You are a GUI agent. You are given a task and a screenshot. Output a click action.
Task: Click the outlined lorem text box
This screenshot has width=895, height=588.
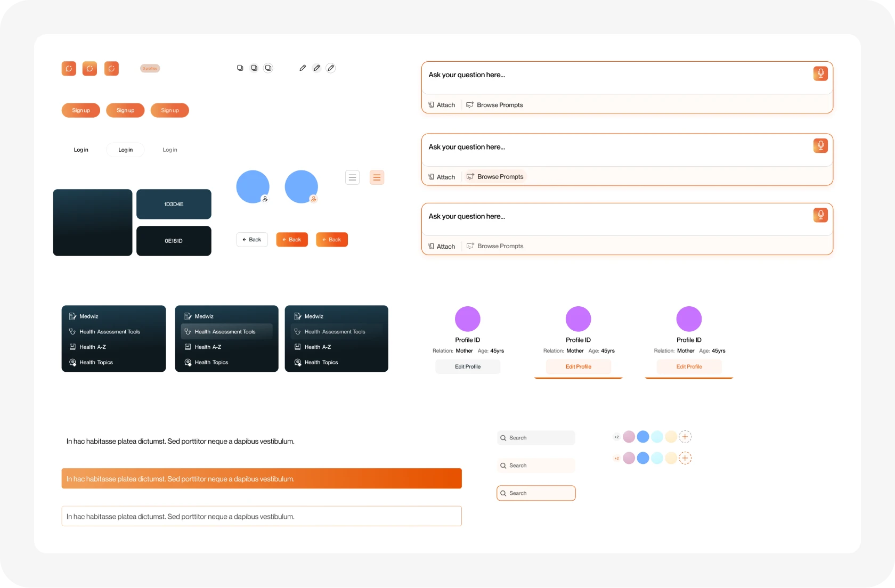click(x=262, y=517)
